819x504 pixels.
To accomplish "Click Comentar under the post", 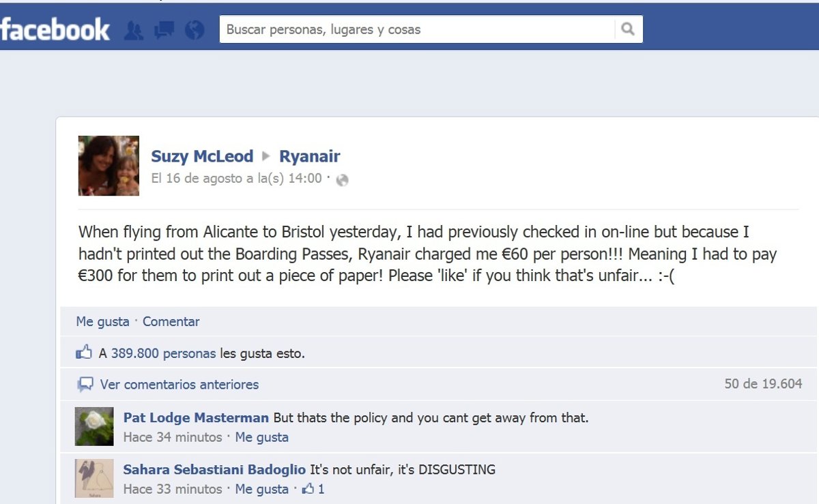I will 171,321.
